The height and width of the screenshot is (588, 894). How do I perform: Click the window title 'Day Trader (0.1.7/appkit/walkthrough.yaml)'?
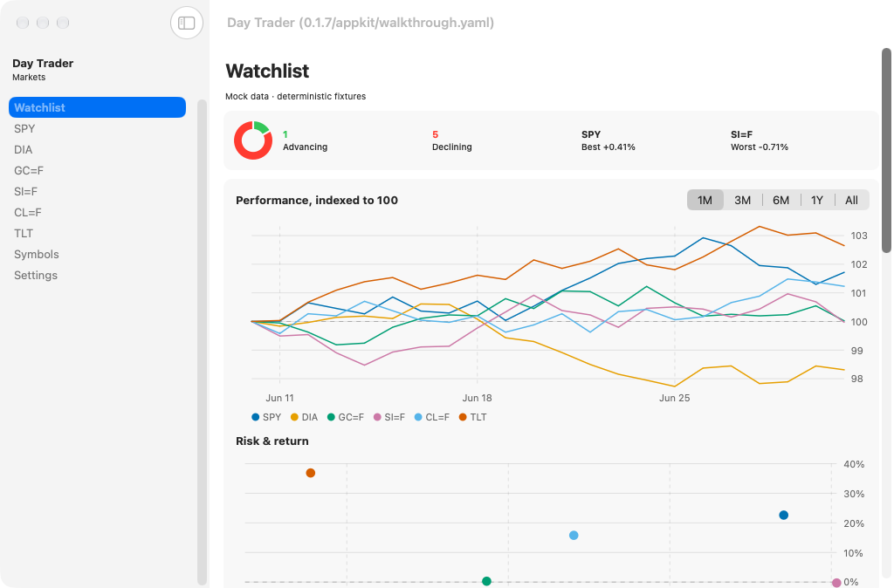tap(361, 23)
